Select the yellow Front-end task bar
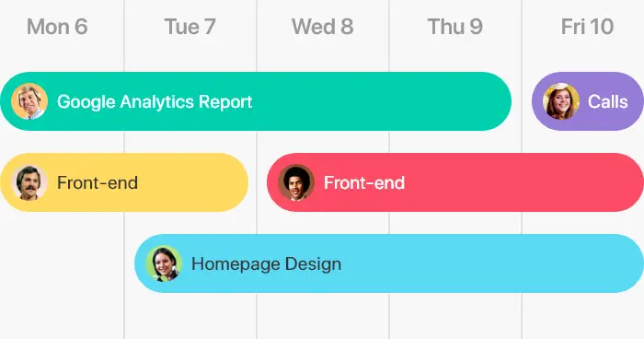644x339 pixels. click(x=123, y=182)
